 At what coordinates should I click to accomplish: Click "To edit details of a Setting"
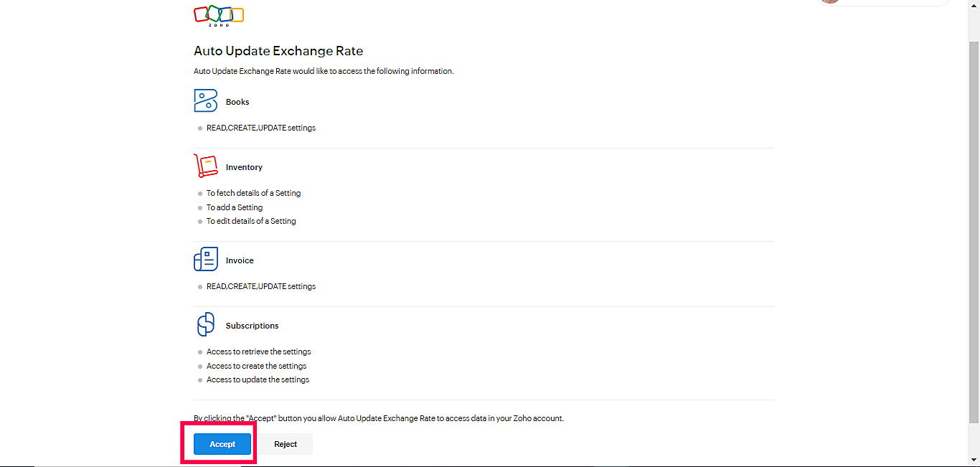251,221
